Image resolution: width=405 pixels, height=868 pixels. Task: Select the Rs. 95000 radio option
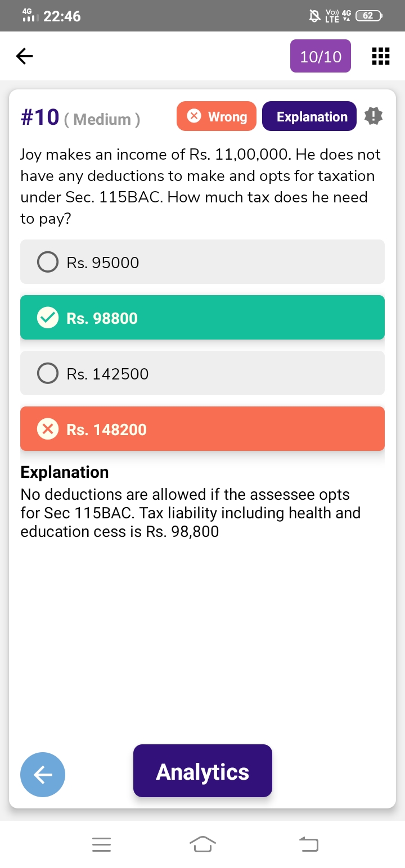click(48, 262)
